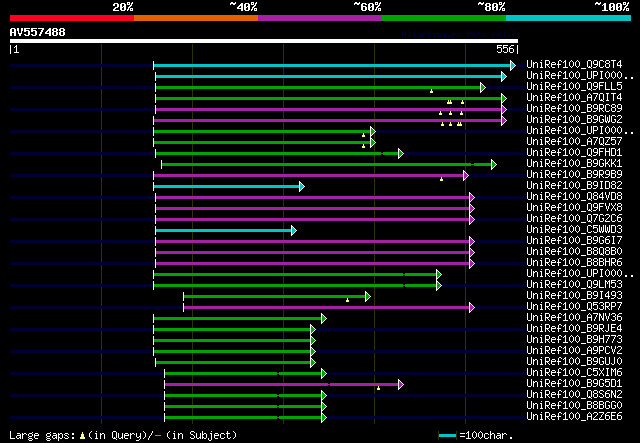
Task: Select label UniRef100_B9I493
Action: click(574, 296)
